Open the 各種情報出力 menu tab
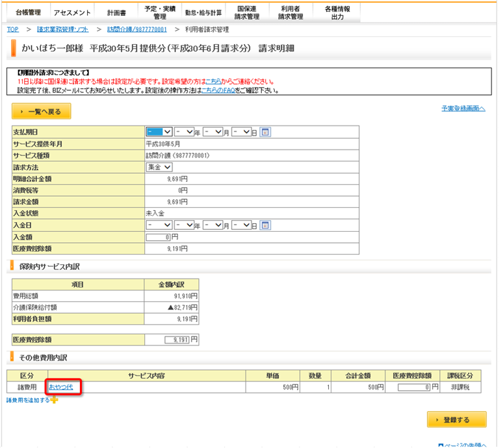Viewport: 499px width, 448px height. tap(337, 12)
